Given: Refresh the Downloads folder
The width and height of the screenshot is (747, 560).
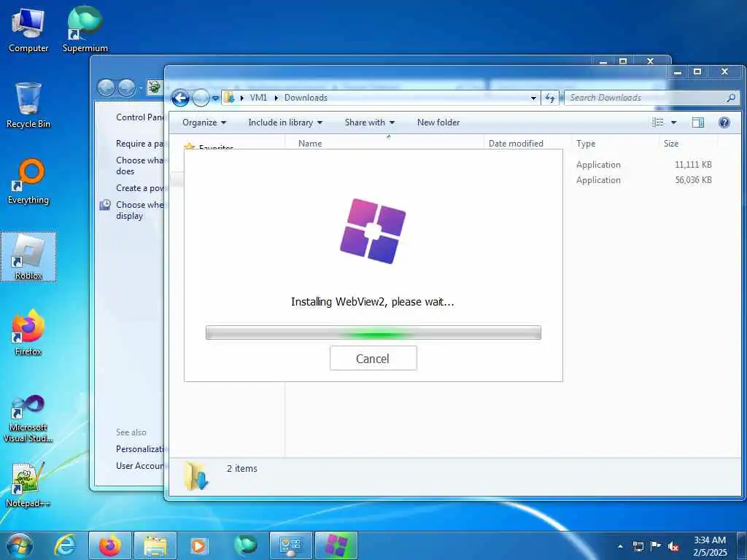Looking at the screenshot, I should pyautogui.click(x=550, y=98).
